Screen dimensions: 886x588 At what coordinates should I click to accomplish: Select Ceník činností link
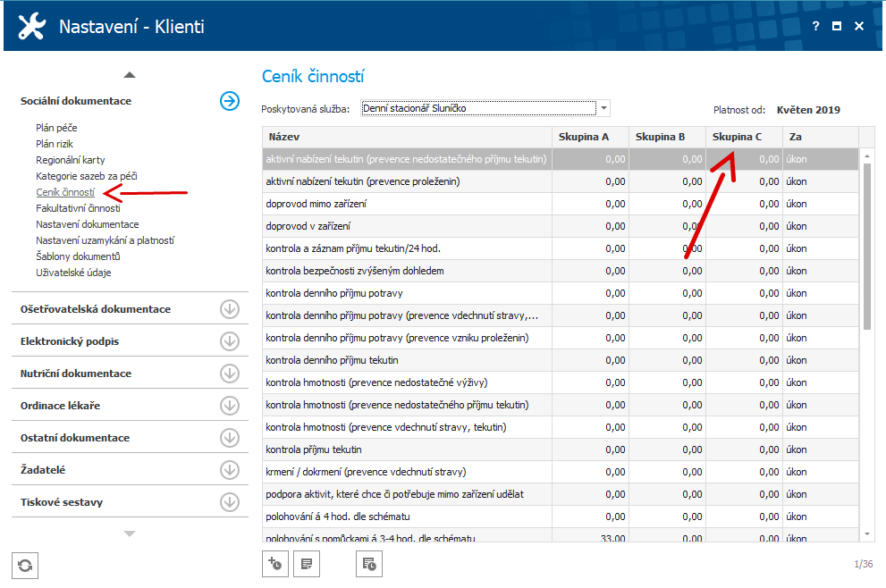coord(65,192)
